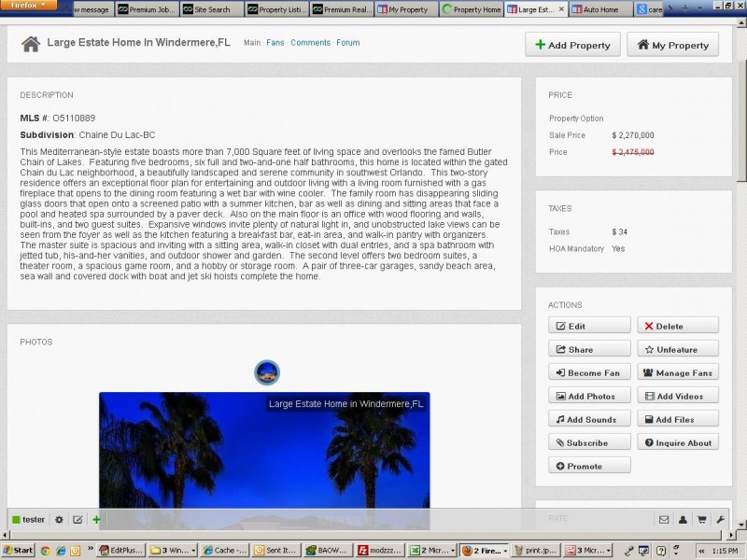
Task: Open the Comments link
Action: [310, 43]
